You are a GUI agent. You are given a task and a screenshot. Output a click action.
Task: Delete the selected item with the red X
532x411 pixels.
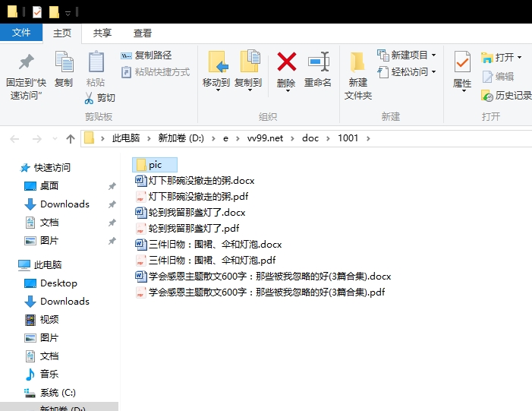pos(286,62)
